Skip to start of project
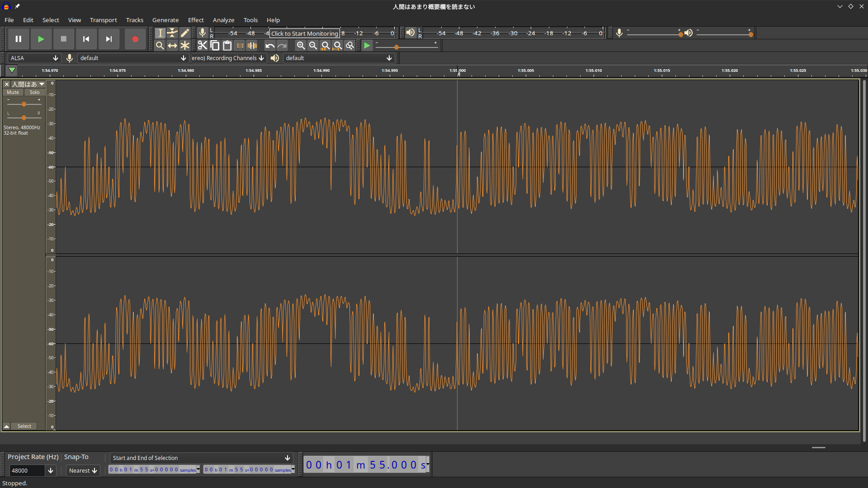Viewport: 868px width, 488px height. coord(86,39)
